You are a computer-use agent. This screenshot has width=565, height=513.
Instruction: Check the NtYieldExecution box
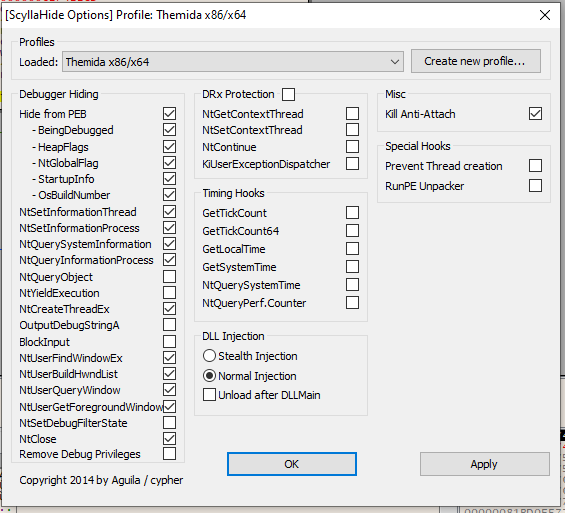tap(169, 293)
